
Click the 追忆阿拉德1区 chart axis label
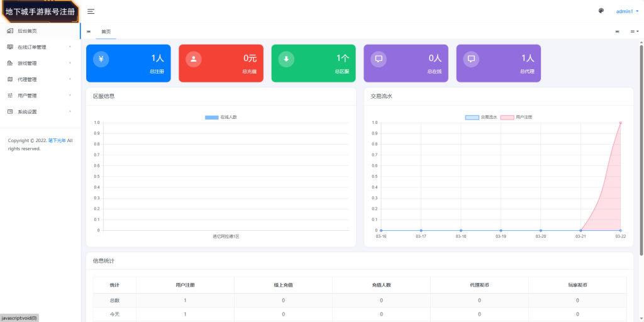pyautogui.click(x=226, y=236)
